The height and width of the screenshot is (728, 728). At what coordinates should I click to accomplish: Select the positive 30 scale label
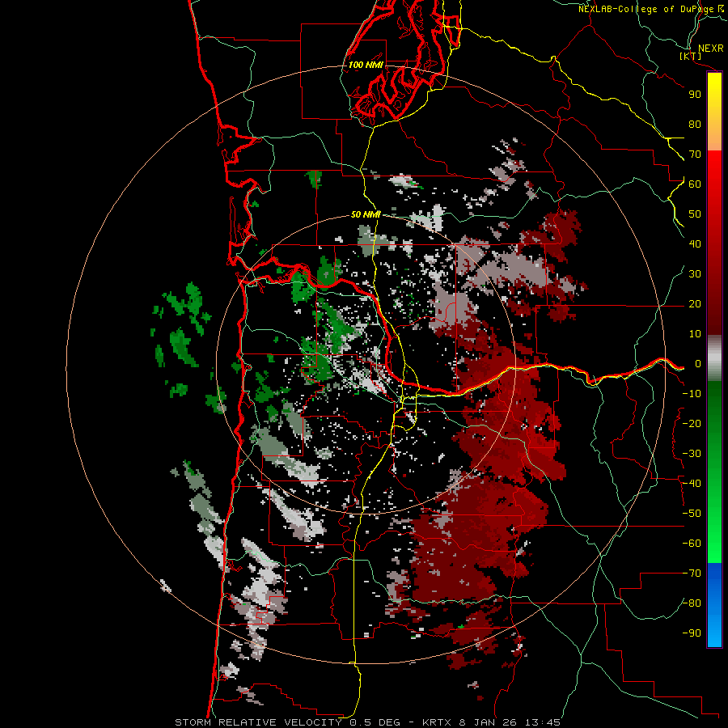pos(695,274)
